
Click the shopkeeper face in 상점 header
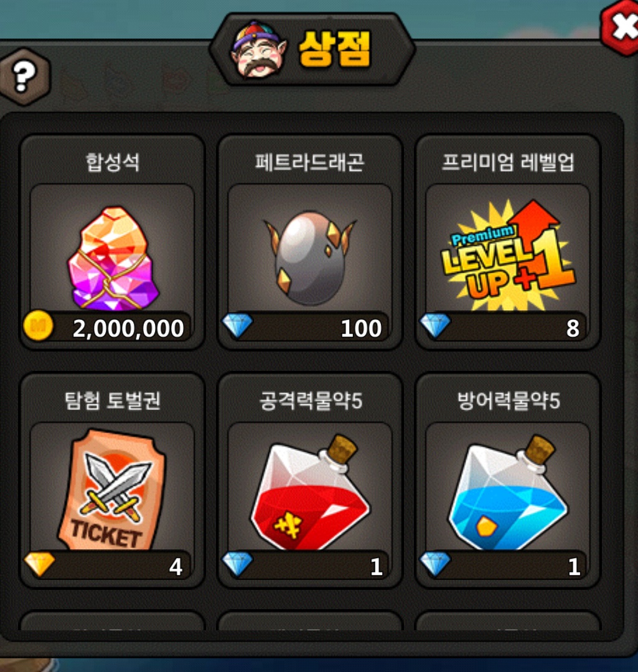click(x=258, y=50)
